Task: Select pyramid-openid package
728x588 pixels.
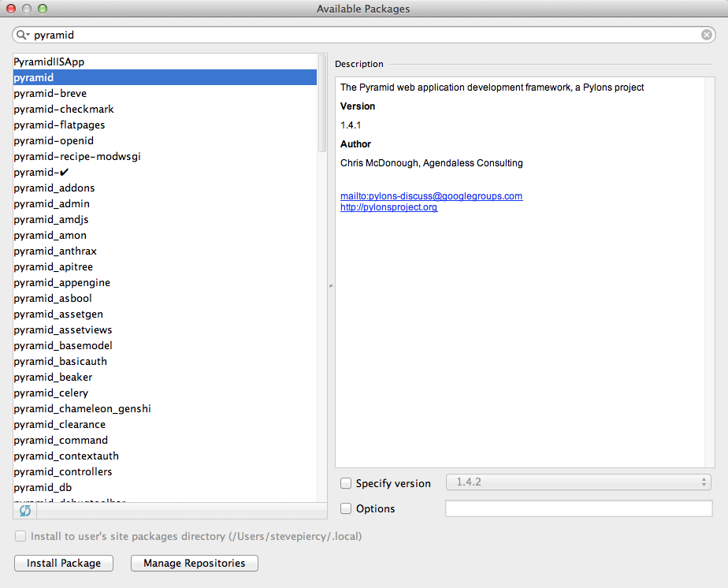Action: click(x=165, y=141)
